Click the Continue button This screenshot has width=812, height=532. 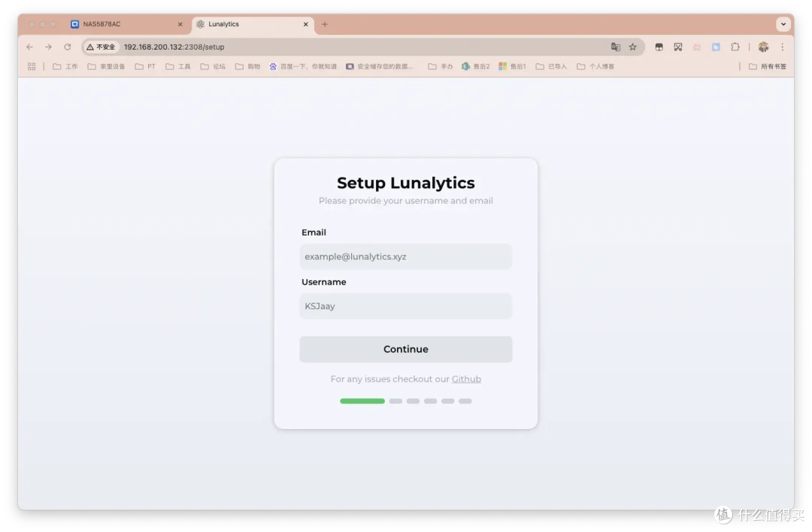click(x=405, y=349)
